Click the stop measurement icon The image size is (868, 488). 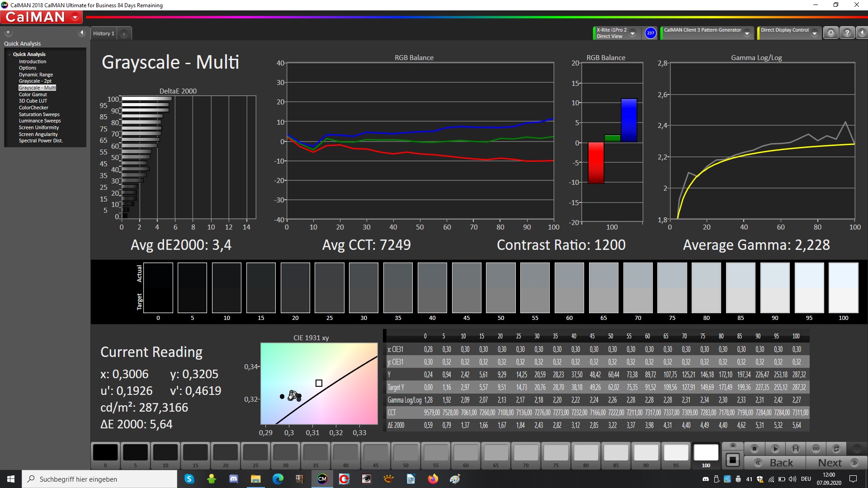click(x=754, y=449)
